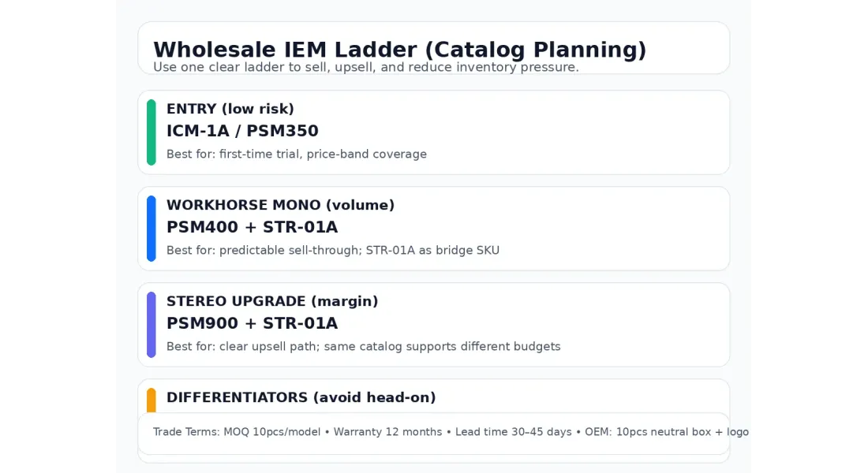
Task: Click the purple bar on the STEREO UPGRADE card
Action: 152,325
